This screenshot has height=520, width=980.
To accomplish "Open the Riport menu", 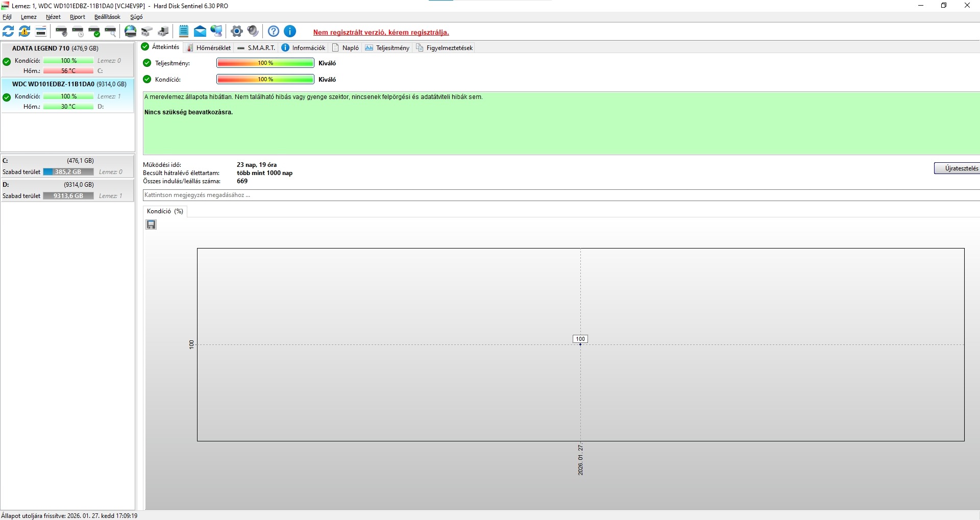I will 78,17.
